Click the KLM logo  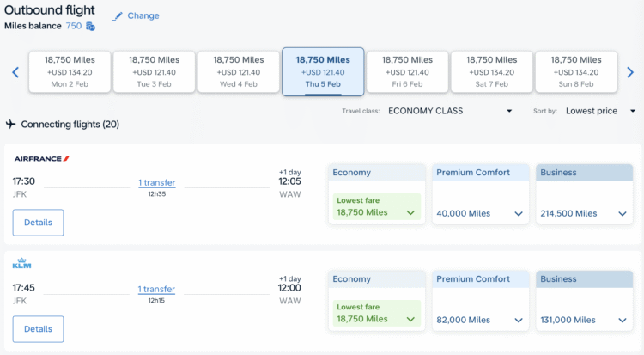[21, 266]
